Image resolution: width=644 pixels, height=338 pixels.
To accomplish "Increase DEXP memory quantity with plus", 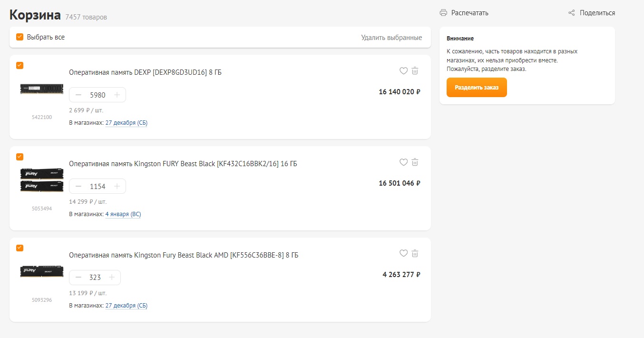I will click(117, 95).
